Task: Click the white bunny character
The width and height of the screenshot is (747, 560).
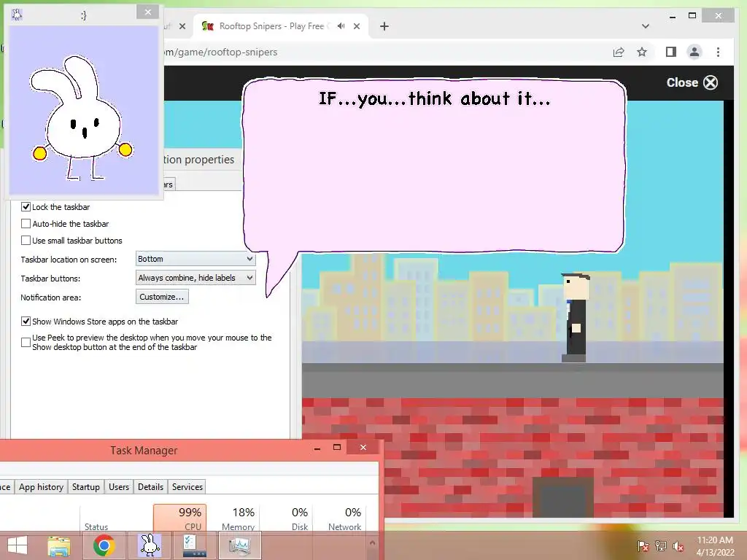Action: click(x=82, y=118)
